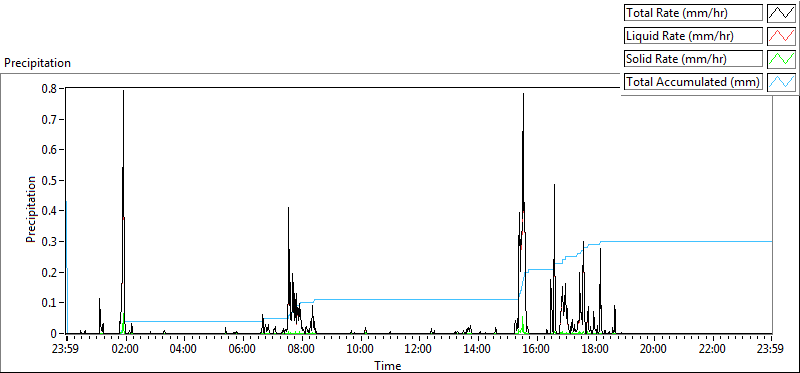Image resolution: width=800 pixels, height=373 pixels.
Task: Select the Total Accumulated (mm) legend label
Action: click(x=693, y=82)
